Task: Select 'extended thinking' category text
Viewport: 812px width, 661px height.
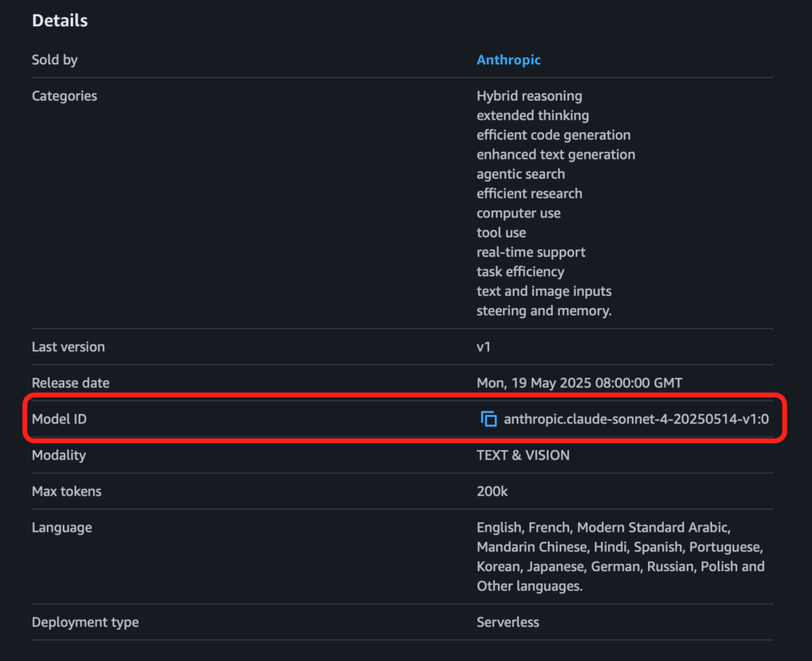Action: (532, 115)
